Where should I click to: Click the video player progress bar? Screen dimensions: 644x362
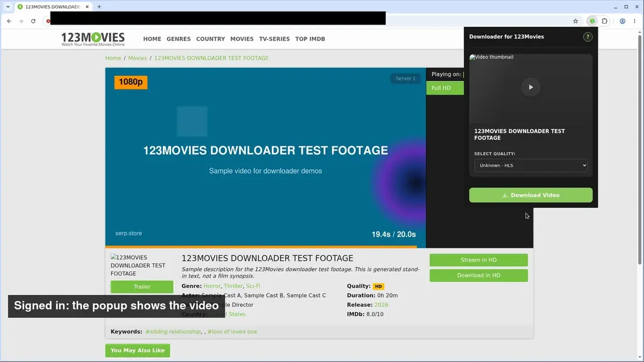tap(266, 247)
